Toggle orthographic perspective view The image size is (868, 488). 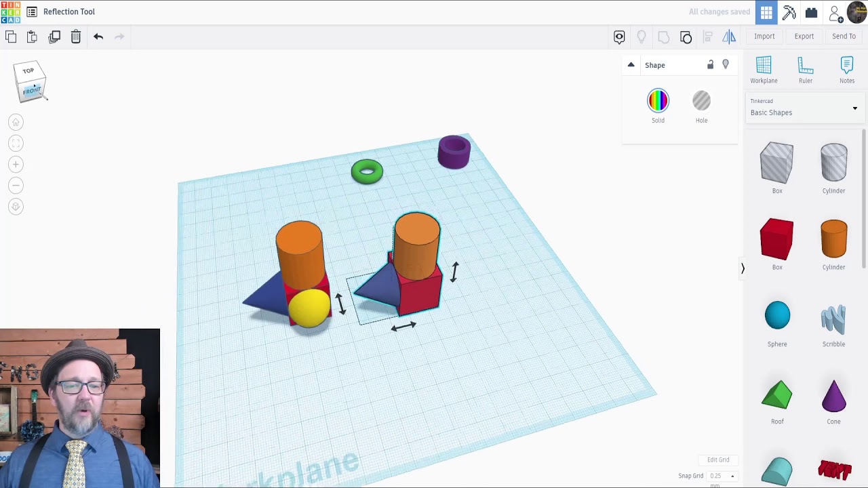click(16, 207)
